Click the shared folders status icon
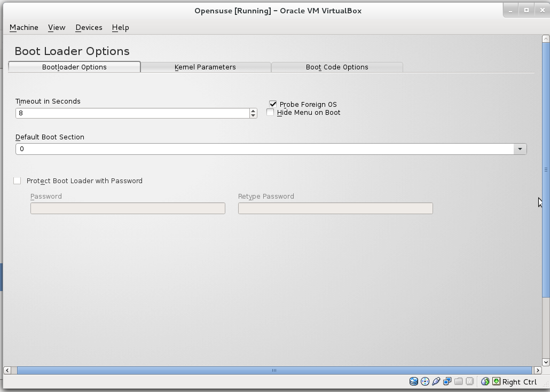This screenshot has width=550, height=392. point(459,381)
